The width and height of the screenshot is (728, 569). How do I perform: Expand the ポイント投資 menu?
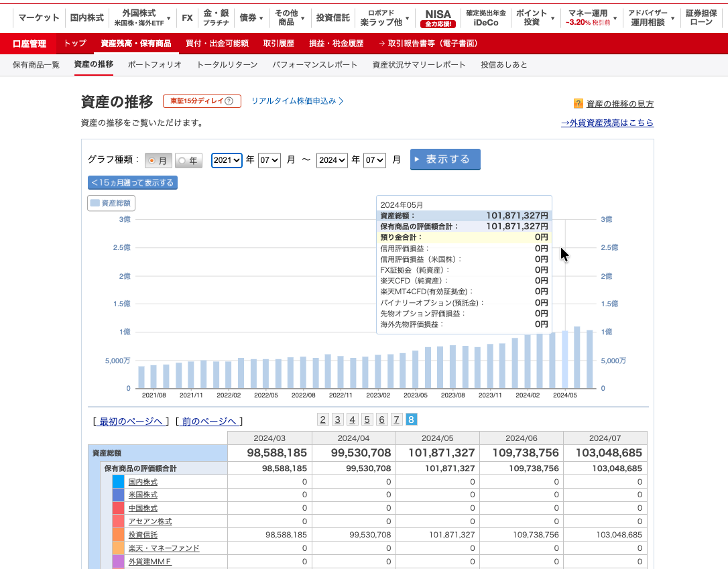[x=535, y=18]
